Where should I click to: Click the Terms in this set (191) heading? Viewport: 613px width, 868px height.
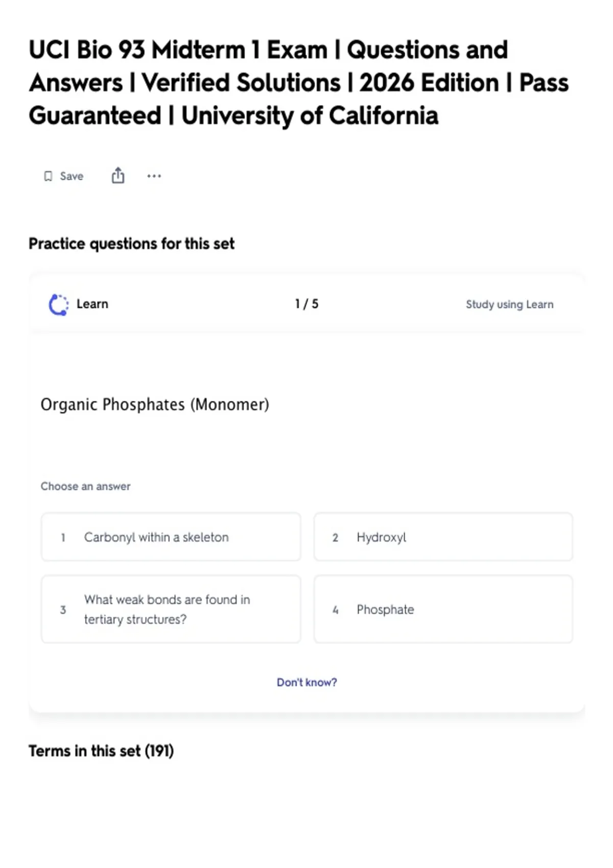click(101, 751)
